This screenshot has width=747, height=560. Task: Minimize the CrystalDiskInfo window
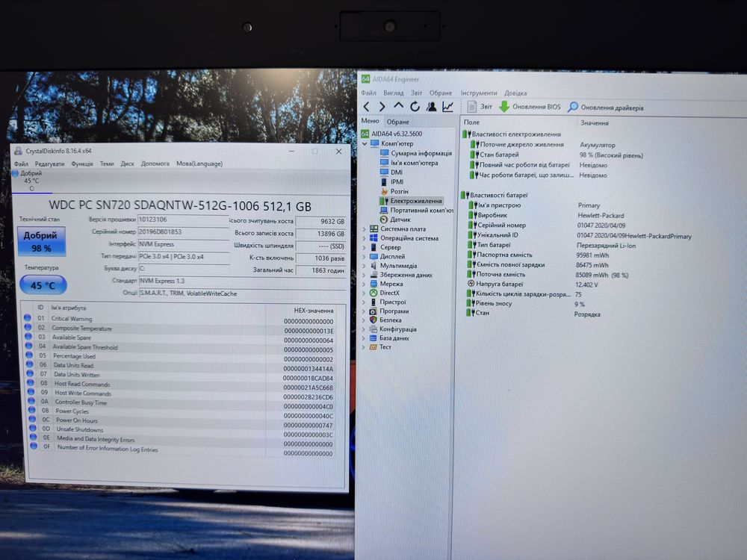(291, 151)
